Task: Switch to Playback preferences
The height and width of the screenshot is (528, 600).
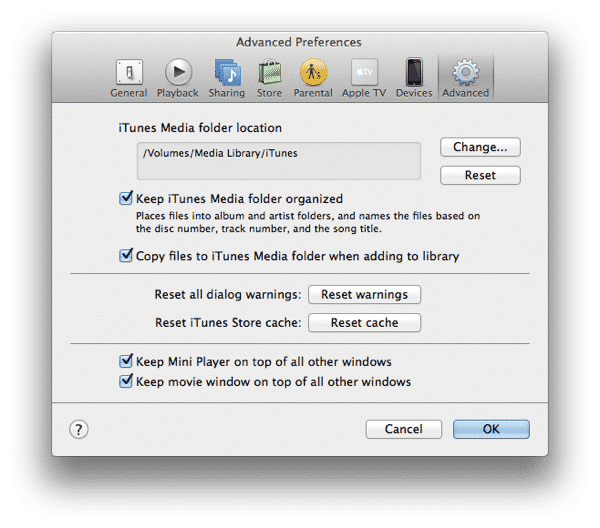Action: 178,77
